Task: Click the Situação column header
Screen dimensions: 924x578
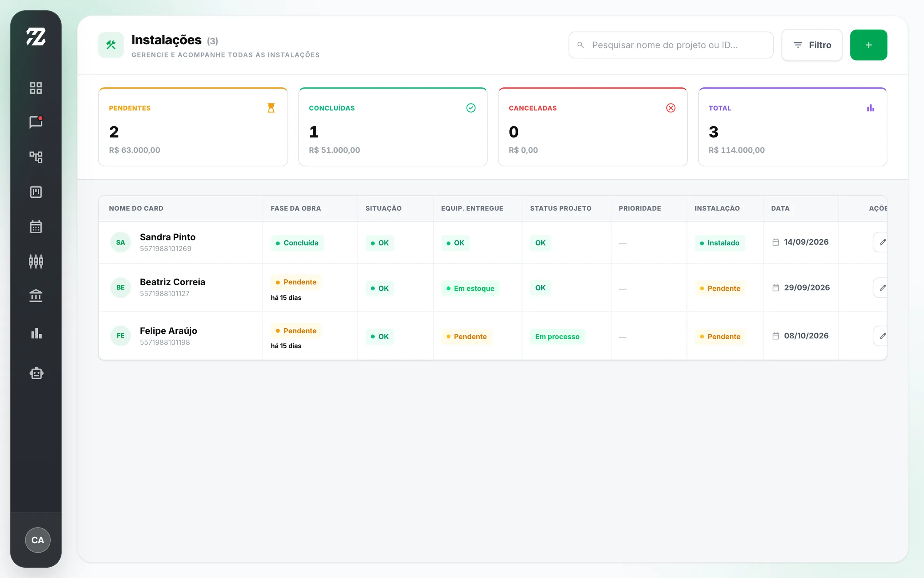Action: (383, 208)
